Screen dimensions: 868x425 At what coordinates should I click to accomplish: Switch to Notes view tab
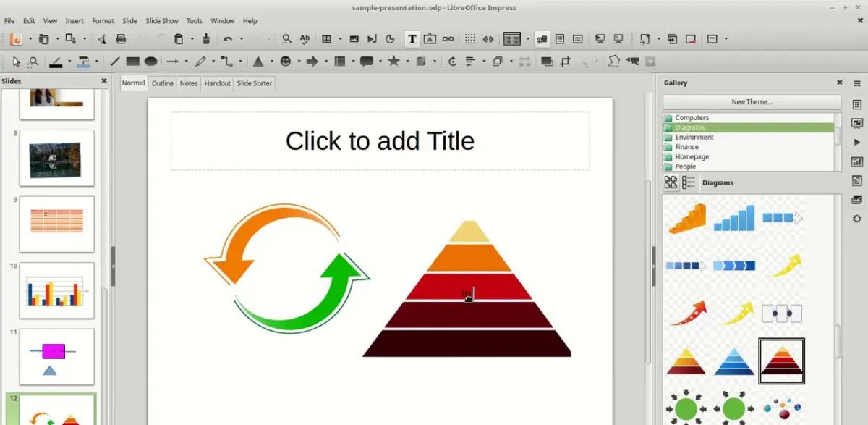[x=189, y=83]
